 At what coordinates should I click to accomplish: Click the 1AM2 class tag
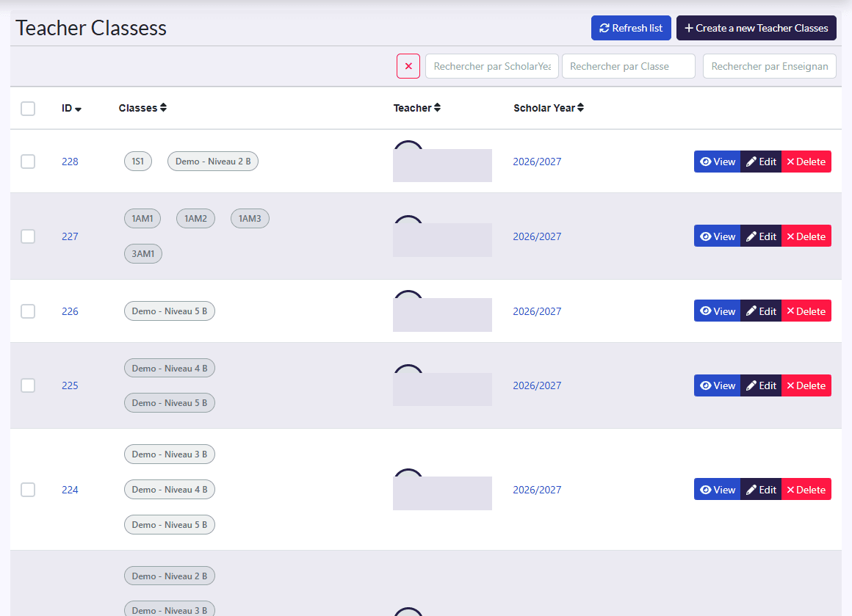(195, 219)
